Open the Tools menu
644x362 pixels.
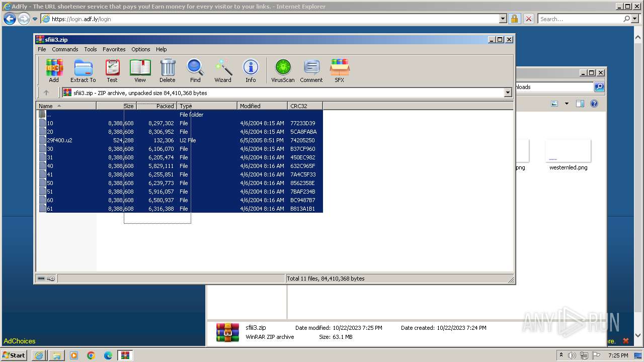click(x=91, y=49)
